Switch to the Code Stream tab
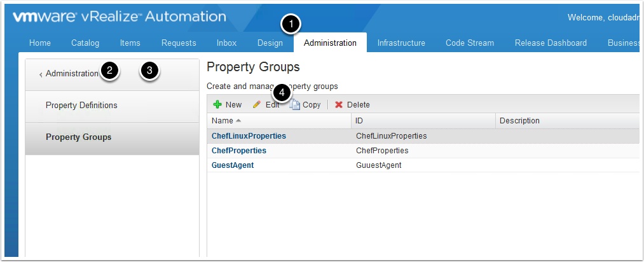The height and width of the screenshot is (262, 644). click(470, 43)
